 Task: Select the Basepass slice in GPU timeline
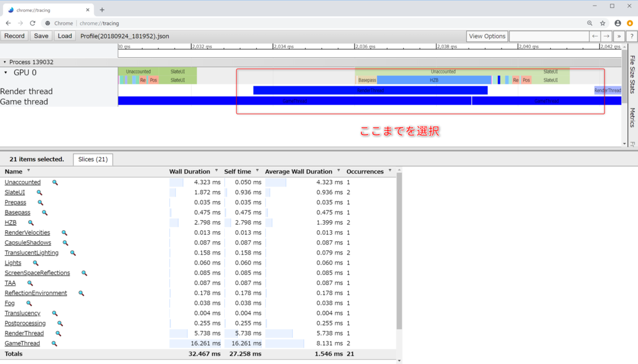pyautogui.click(x=367, y=80)
